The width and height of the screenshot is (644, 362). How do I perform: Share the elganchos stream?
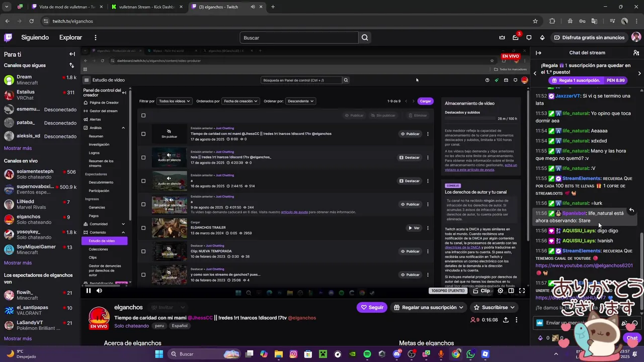point(506,320)
